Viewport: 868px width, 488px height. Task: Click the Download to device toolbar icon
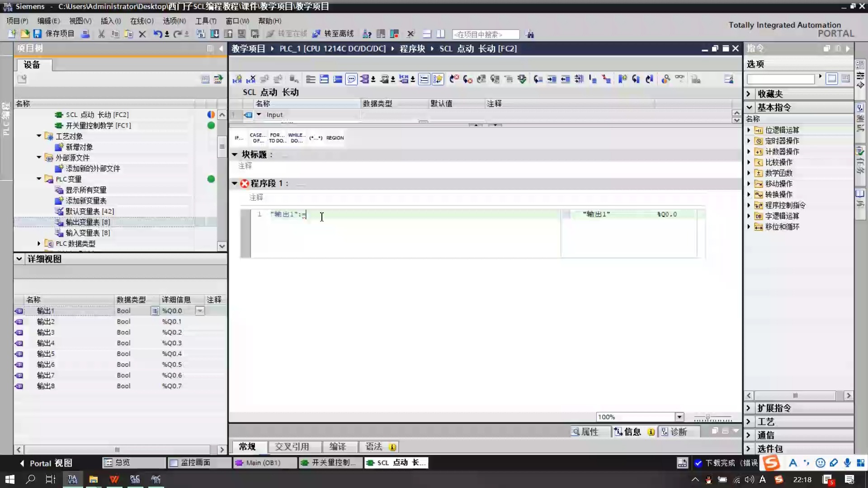coord(214,33)
